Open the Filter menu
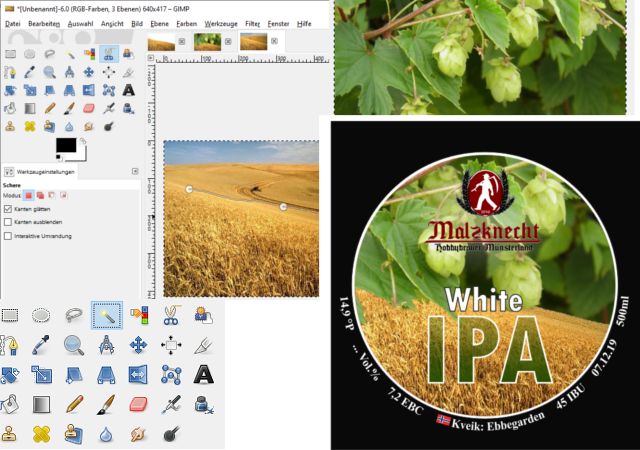 tap(252, 24)
